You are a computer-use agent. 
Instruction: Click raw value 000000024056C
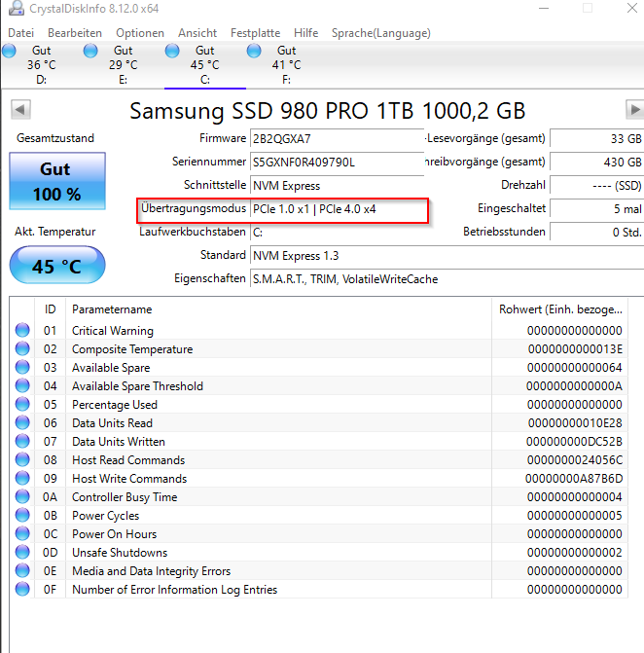coord(575,460)
